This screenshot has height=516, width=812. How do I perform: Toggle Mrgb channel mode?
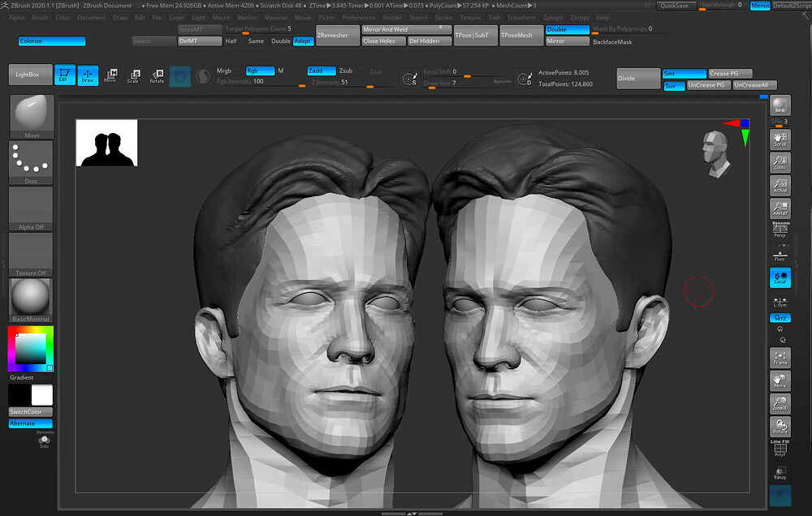(224, 71)
